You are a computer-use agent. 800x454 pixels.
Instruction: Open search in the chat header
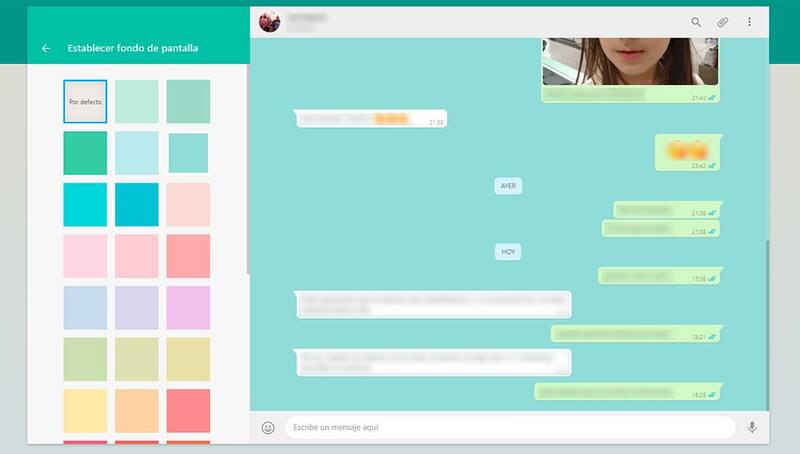(696, 22)
